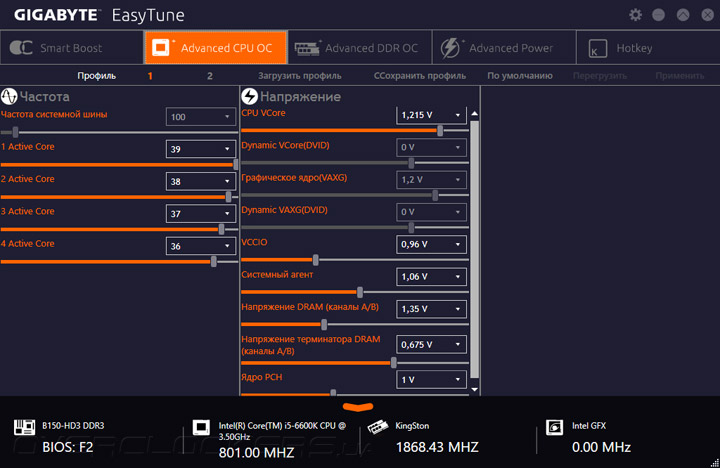This screenshot has height=468, width=720.
Task: Open the Dynamic VAXG(DVID) dropdown
Action: click(431, 212)
